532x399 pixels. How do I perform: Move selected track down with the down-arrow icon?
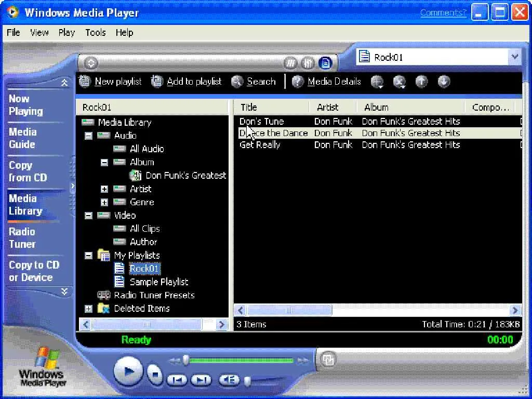click(x=444, y=82)
